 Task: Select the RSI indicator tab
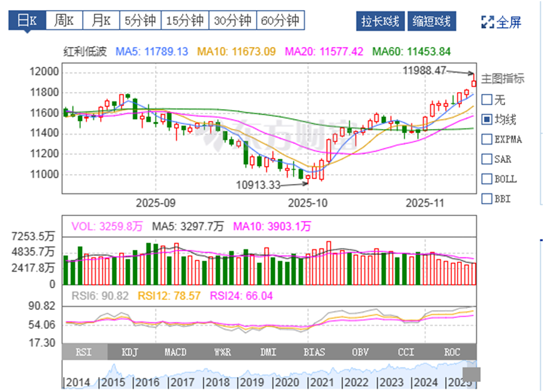pyautogui.click(x=85, y=352)
